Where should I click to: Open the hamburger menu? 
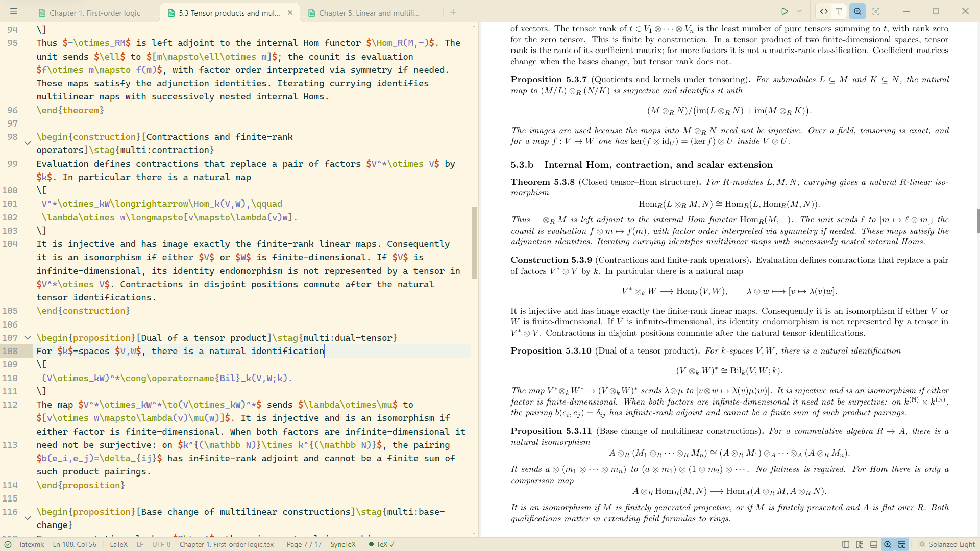14,11
